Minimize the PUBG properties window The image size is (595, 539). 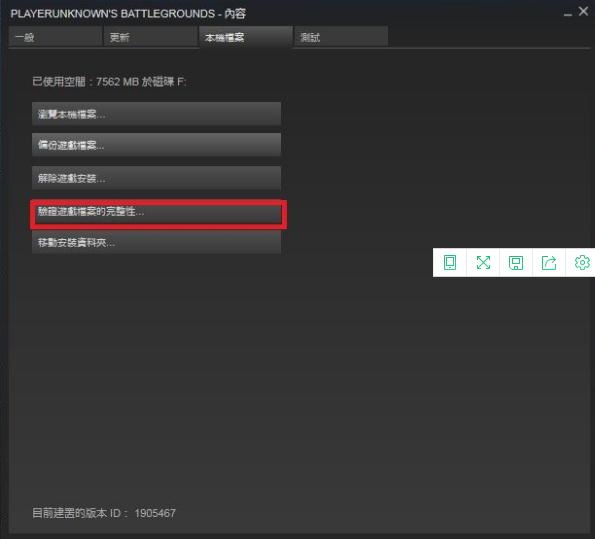pos(568,14)
